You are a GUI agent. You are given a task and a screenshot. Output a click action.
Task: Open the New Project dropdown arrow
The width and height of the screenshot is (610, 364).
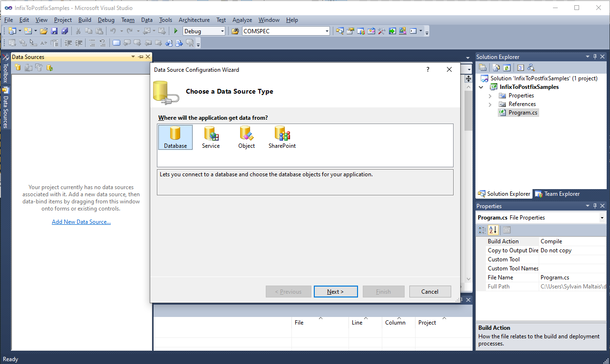click(19, 31)
